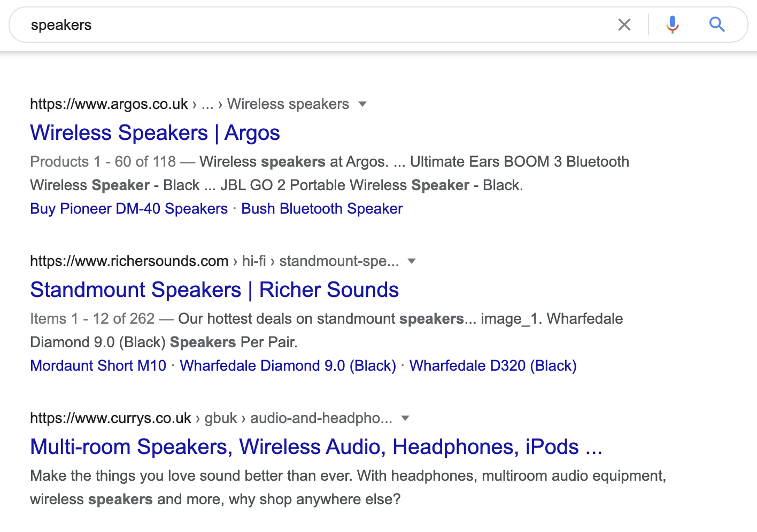This screenshot has width=757, height=532.
Task: Open Standmount Speakers | Richer Sounds result
Action: click(x=214, y=290)
